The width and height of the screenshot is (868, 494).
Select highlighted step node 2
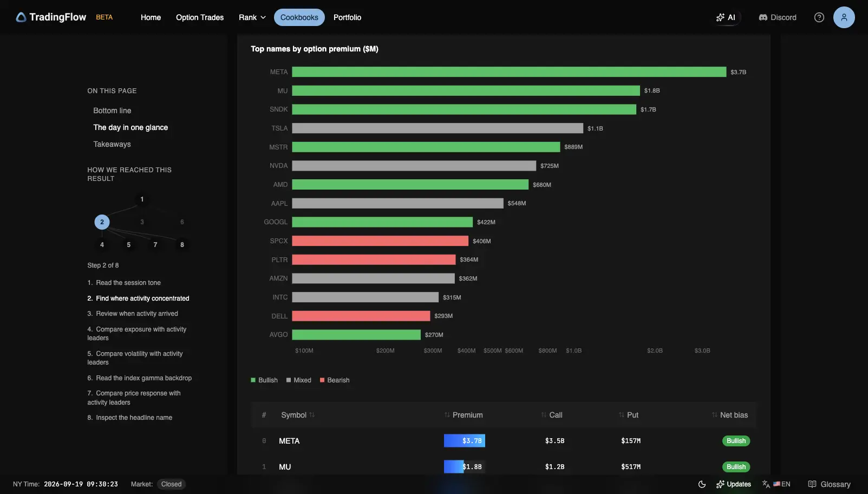tap(102, 222)
